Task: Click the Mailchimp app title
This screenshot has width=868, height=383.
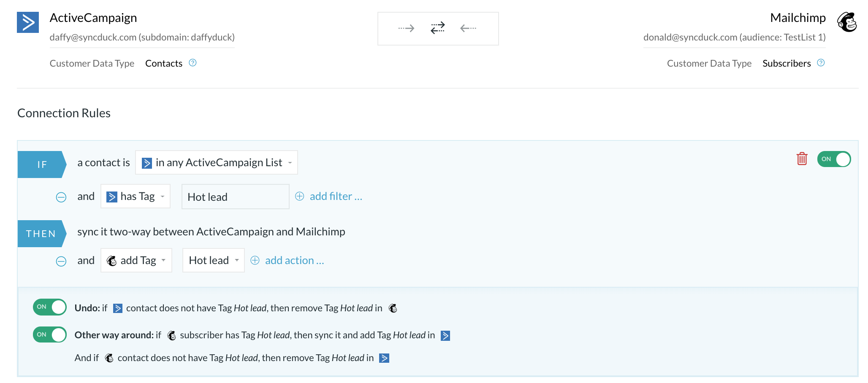Action: click(x=798, y=18)
